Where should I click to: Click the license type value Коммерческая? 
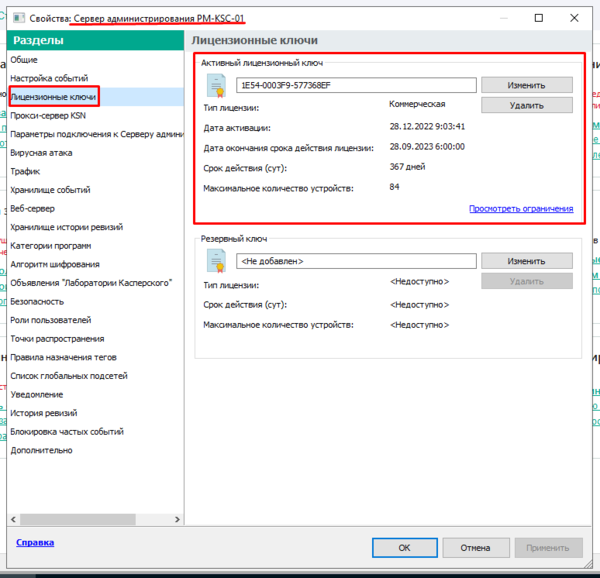click(417, 104)
